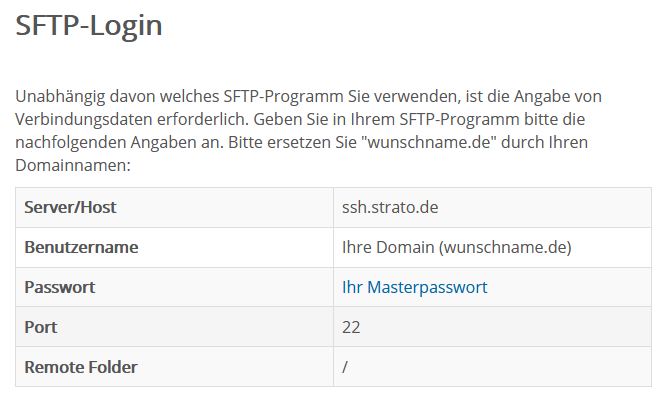667x402 pixels.
Task: Click the "Port" label cell
Action: pos(41,327)
